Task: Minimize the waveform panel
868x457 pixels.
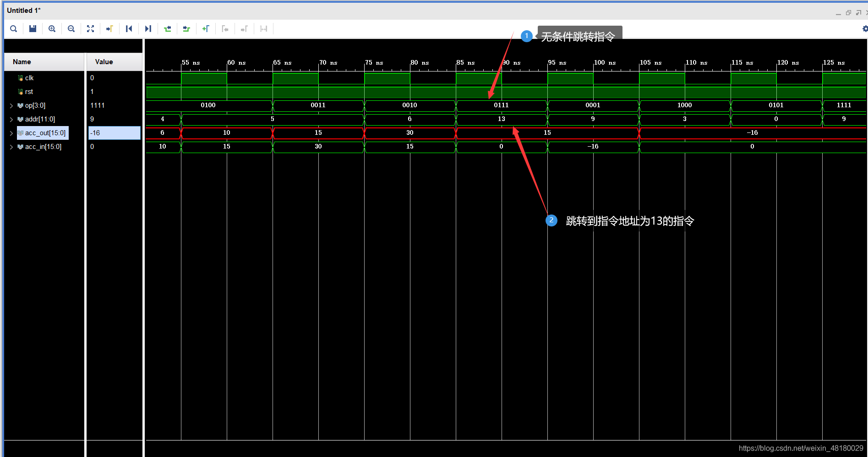Action: 838,14
